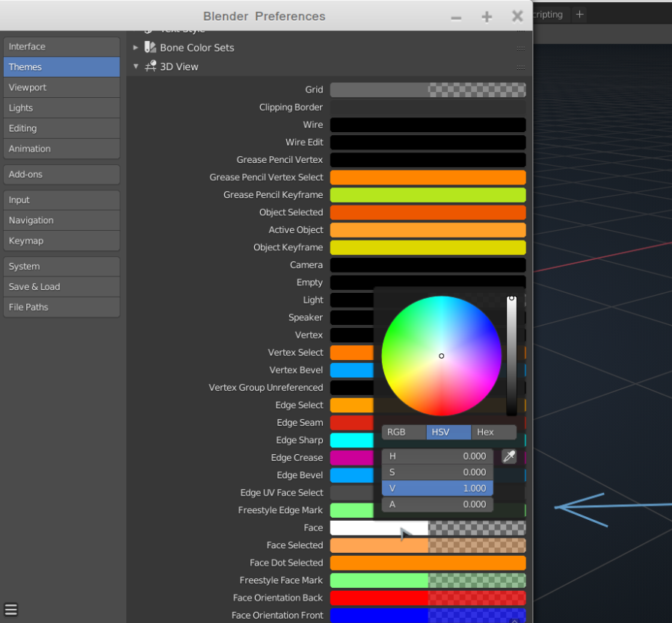The width and height of the screenshot is (672, 623).
Task: Open the Lights preferences tab
Action: pos(62,108)
